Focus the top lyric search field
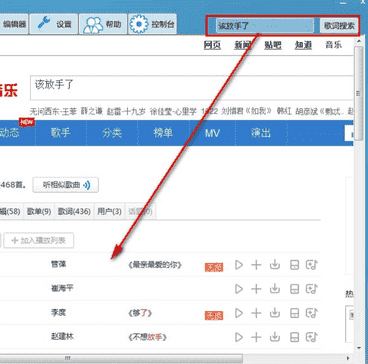368x364 pixels. click(265, 26)
